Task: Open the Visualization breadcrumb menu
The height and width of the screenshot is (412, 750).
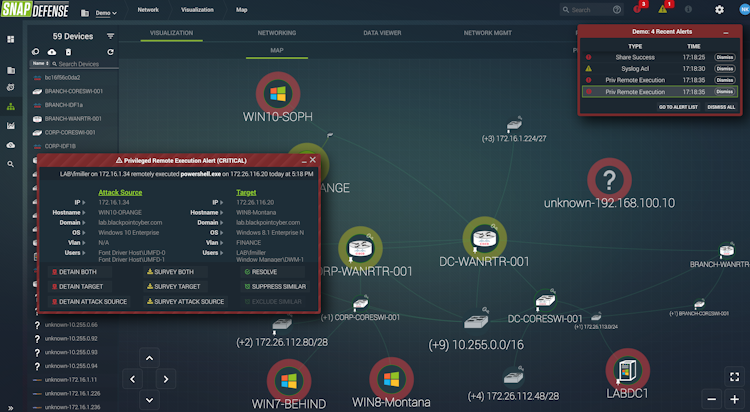Action: (x=197, y=10)
